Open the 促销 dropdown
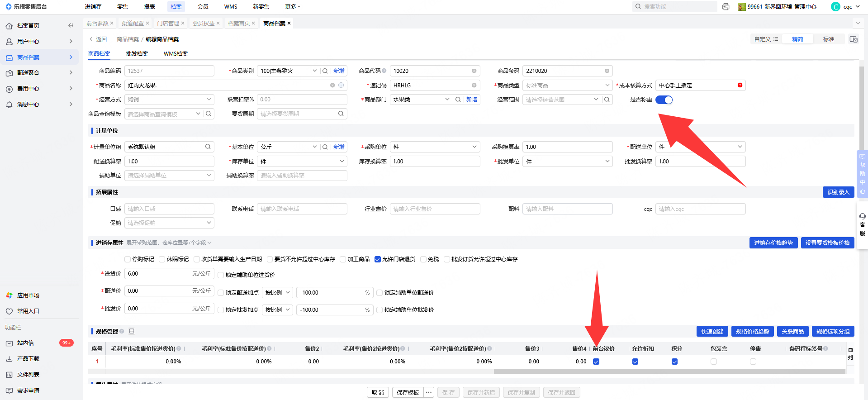This screenshot has height=400, width=868. tap(169, 223)
